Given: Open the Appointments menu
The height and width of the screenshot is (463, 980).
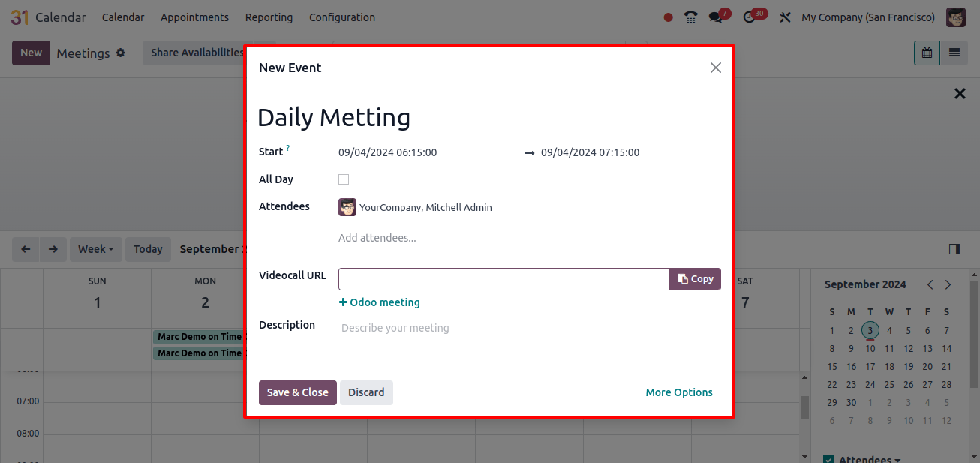Looking at the screenshot, I should coord(194,17).
